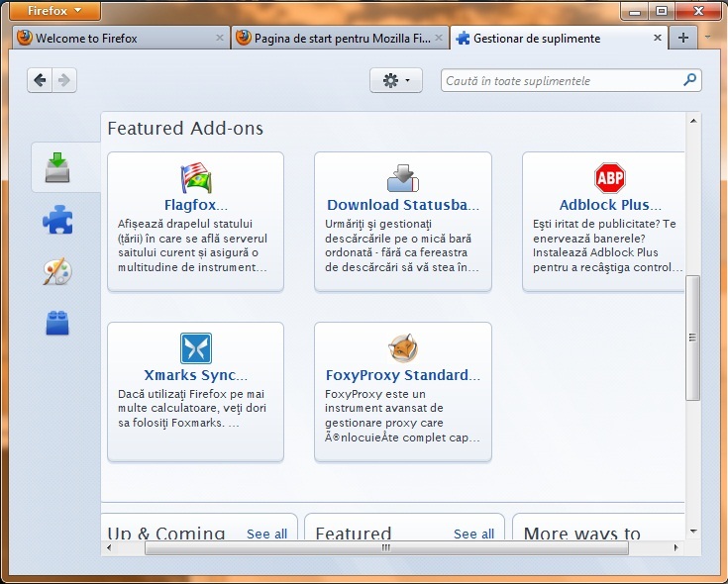Click See all next to Featured
This screenshot has height=584, width=728.
coord(474,534)
